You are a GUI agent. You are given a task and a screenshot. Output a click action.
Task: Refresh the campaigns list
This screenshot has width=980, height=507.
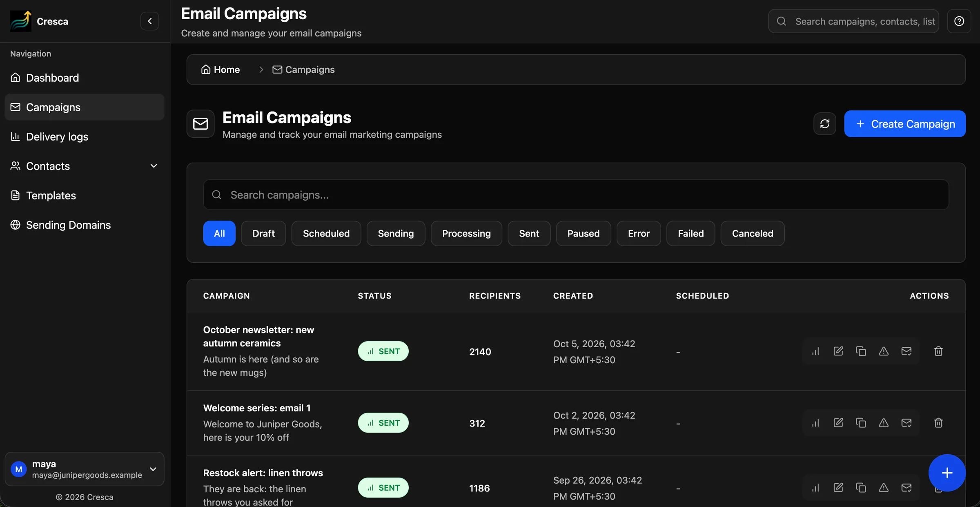824,124
